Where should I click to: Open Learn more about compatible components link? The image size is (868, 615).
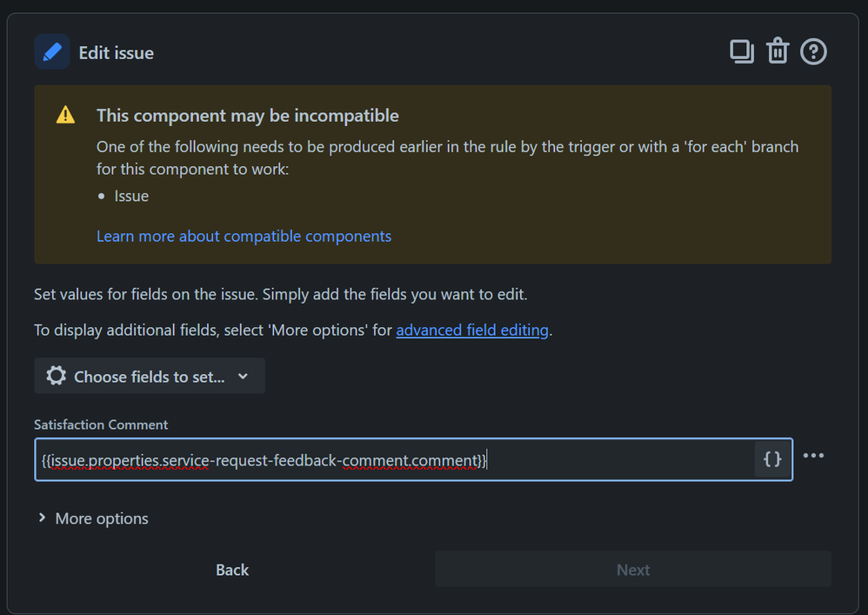(x=244, y=236)
